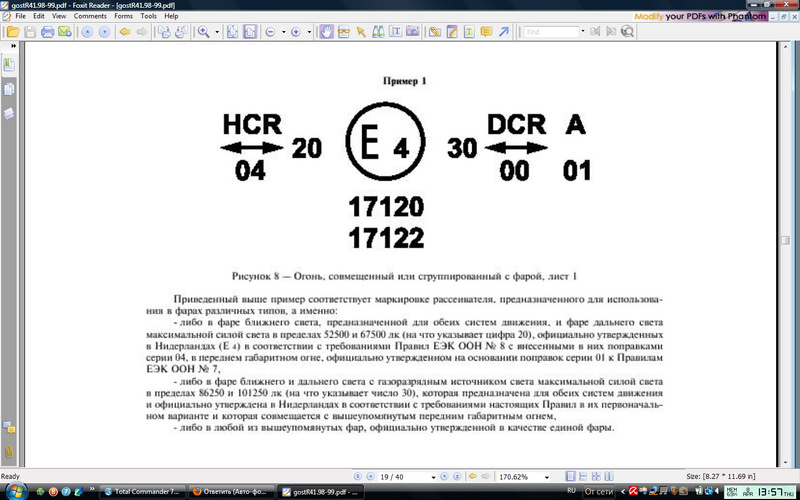Select the Zoom In magnifier tool
800x500 pixels.
204,32
